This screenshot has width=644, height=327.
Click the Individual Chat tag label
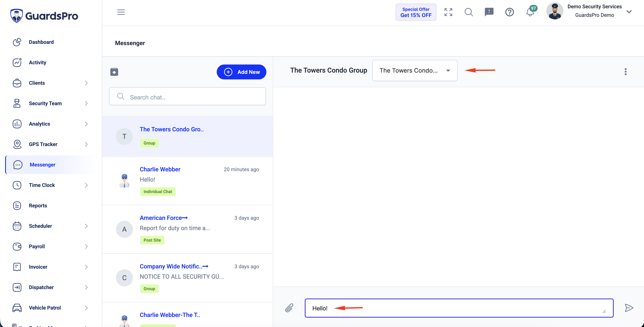click(x=158, y=192)
